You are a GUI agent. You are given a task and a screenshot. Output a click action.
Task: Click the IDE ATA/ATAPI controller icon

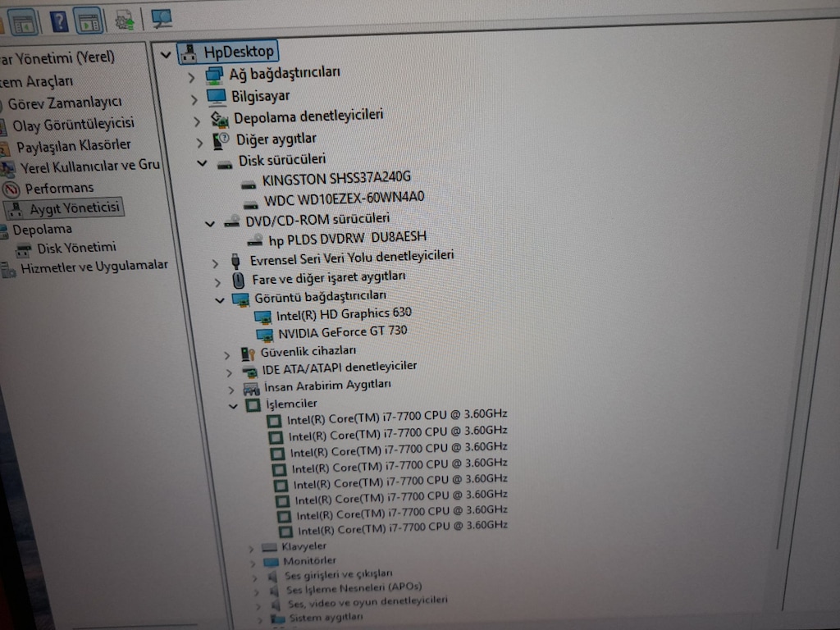pos(249,371)
